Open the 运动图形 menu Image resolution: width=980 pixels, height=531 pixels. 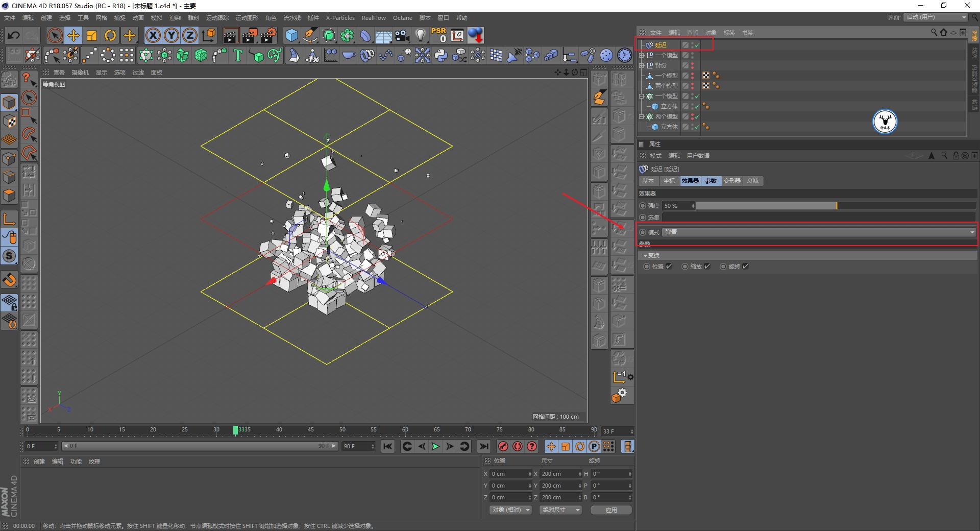[247, 18]
